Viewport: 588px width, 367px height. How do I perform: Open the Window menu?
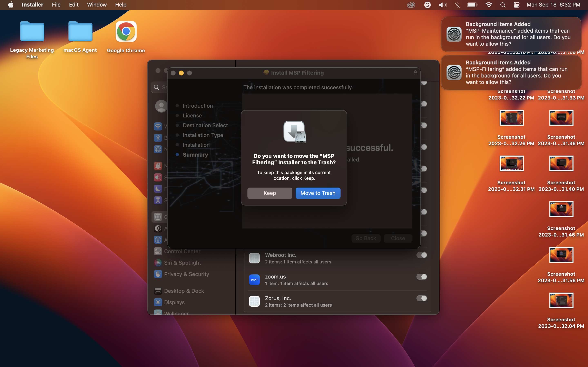click(x=96, y=5)
